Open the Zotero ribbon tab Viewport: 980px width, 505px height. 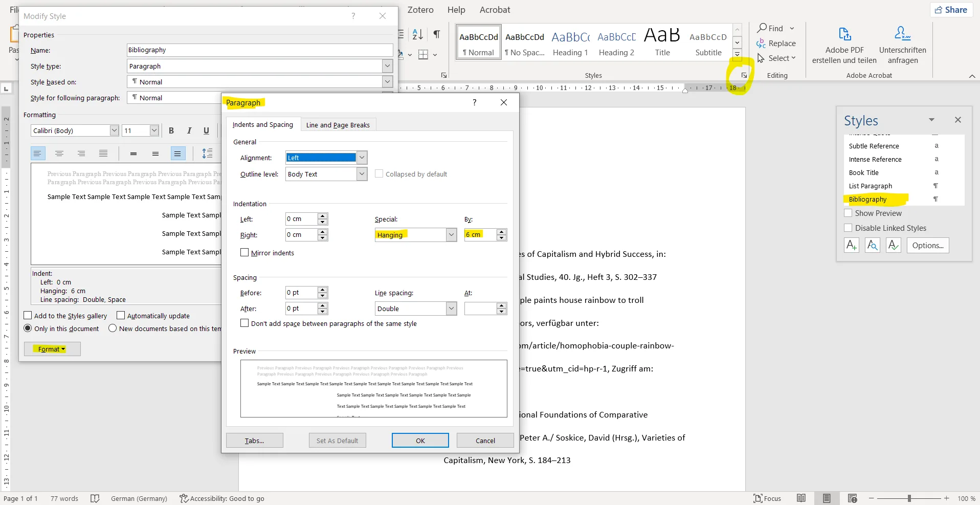pos(420,10)
